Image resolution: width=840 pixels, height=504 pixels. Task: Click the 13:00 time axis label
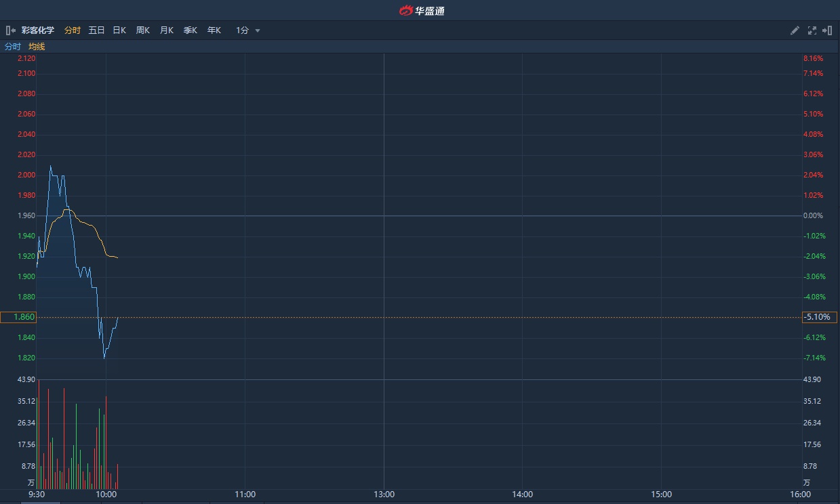pos(384,495)
